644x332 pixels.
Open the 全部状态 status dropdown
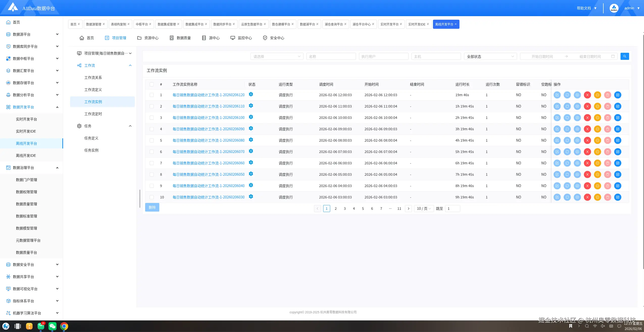pyautogui.click(x=490, y=57)
